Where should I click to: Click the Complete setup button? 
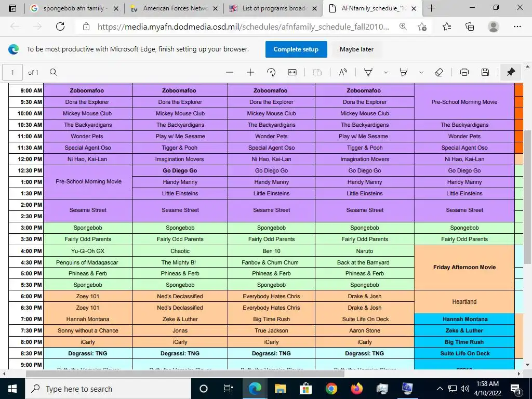click(x=296, y=49)
